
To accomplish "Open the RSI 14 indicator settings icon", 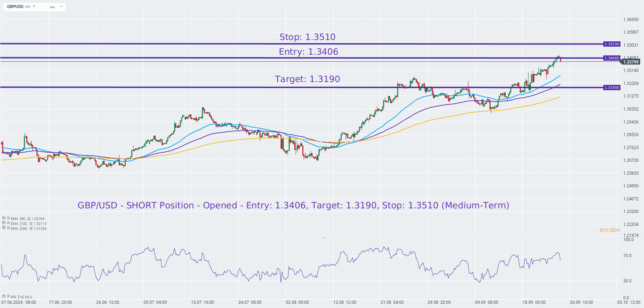I will [4, 296].
